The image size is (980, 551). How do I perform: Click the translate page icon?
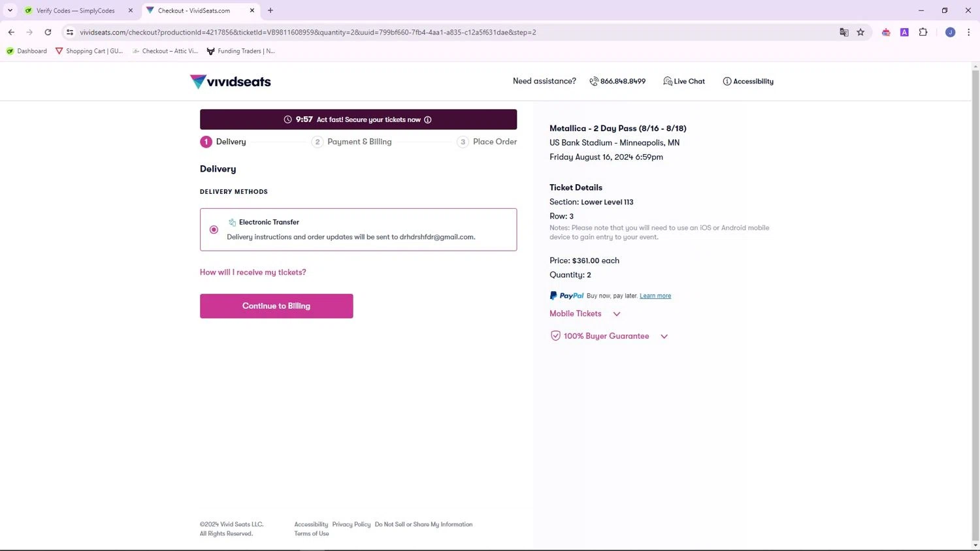pyautogui.click(x=844, y=32)
